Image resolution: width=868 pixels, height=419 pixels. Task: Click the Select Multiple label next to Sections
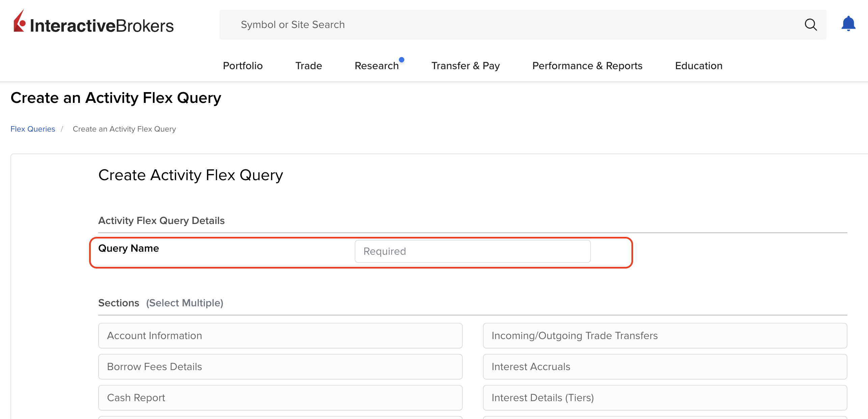point(184,303)
